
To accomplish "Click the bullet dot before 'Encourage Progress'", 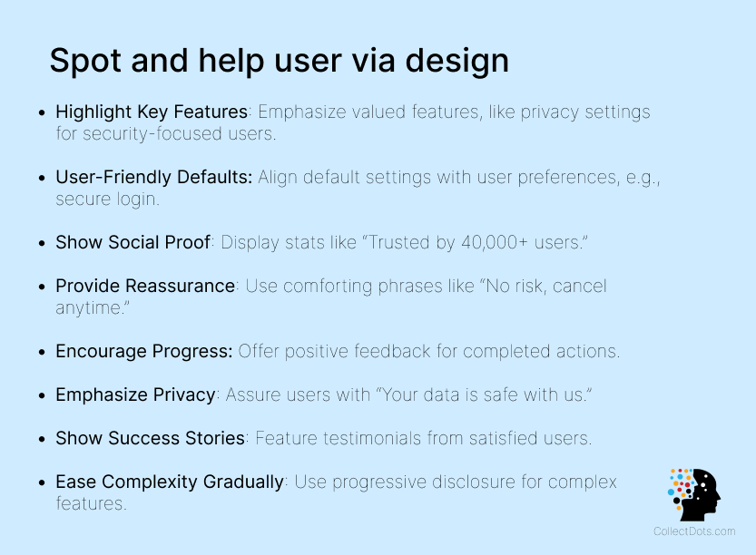I will (x=42, y=352).
